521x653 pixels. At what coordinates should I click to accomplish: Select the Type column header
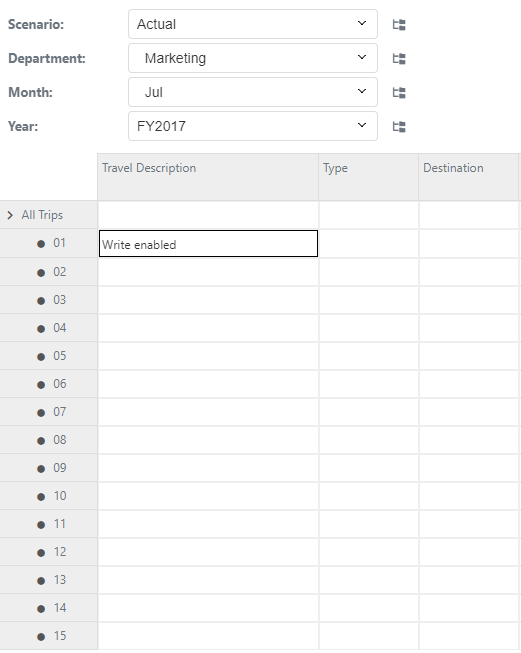point(369,177)
